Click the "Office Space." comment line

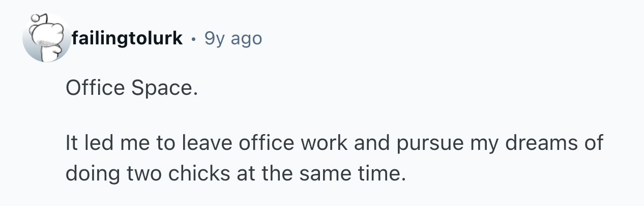[130, 89]
